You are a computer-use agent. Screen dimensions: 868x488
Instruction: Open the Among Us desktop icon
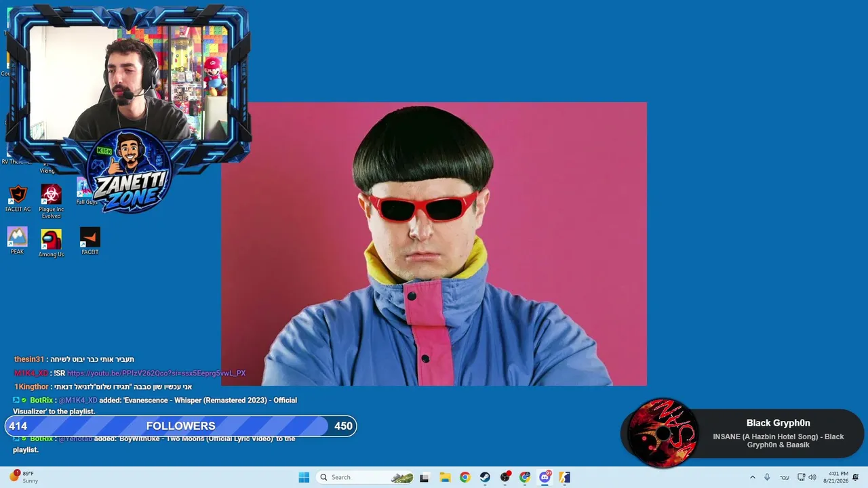tap(51, 243)
